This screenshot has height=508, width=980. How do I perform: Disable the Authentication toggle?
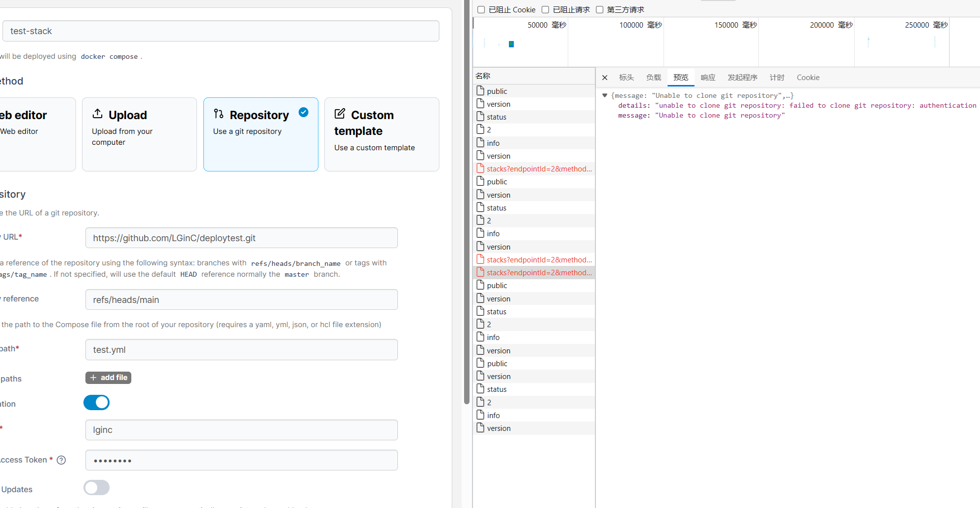click(x=96, y=402)
